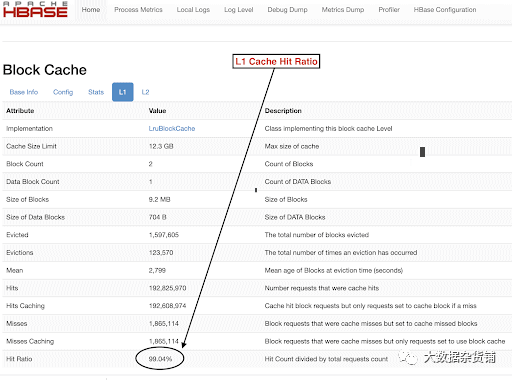
Task: Switch to the Base Info tab
Action: [24, 92]
